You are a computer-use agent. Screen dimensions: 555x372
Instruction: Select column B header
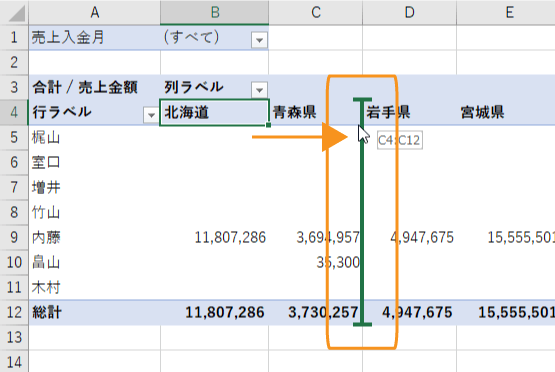click(214, 12)
